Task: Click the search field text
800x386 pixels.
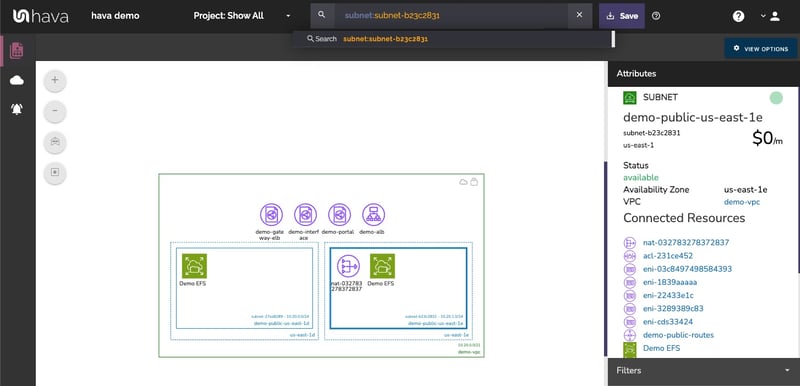Action: 392,15
